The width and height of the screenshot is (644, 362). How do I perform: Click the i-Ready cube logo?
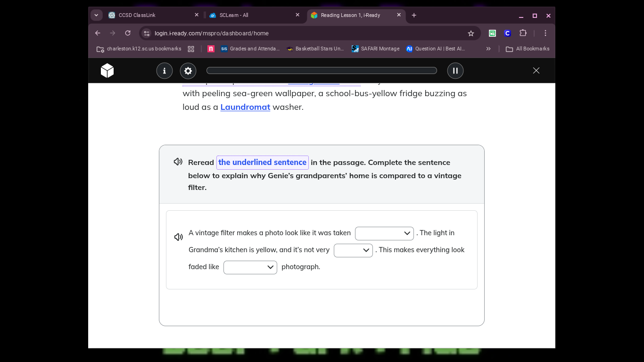(107, 71)
